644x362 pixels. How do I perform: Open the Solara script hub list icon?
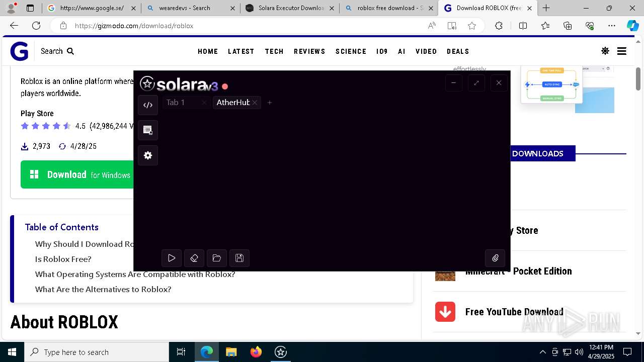click(x=148, y=130)
